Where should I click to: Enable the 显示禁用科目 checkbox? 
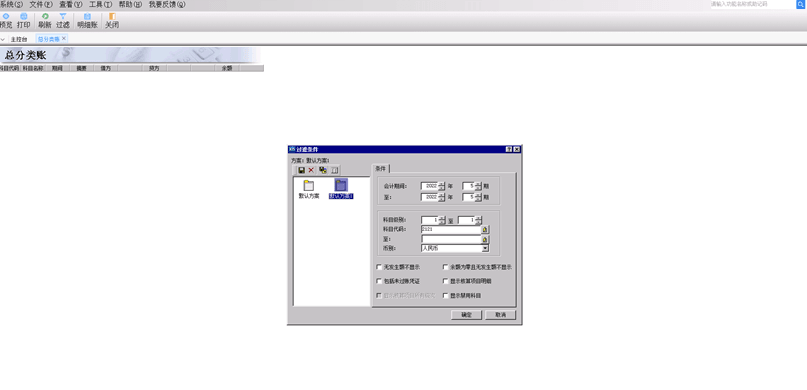coord(446,296)
